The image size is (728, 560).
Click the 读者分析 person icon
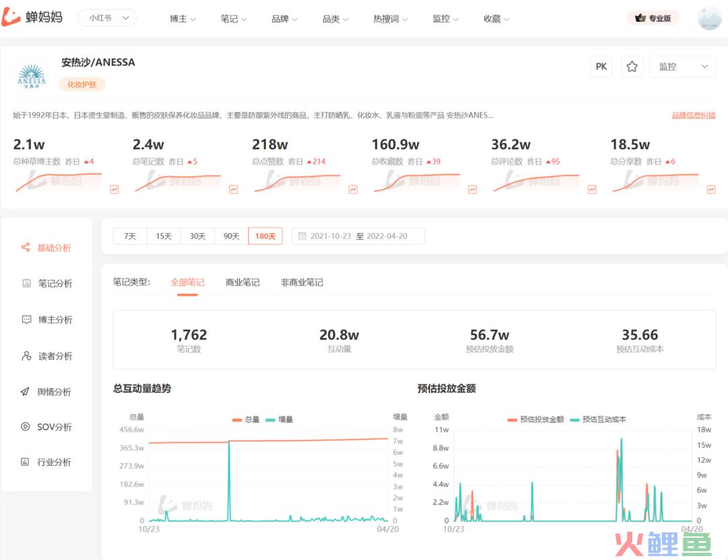coord(26,356)
